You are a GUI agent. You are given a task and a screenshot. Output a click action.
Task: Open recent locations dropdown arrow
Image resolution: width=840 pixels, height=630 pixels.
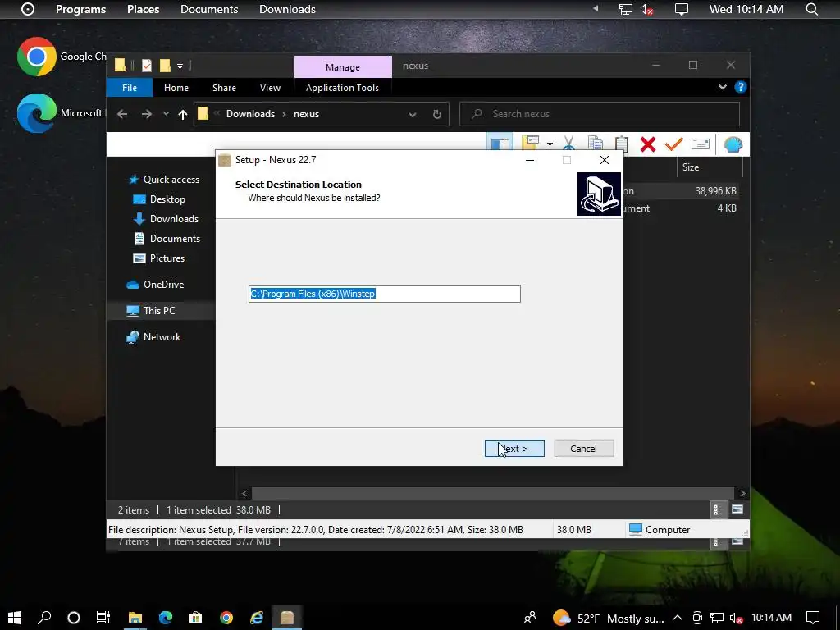point(166,114)
